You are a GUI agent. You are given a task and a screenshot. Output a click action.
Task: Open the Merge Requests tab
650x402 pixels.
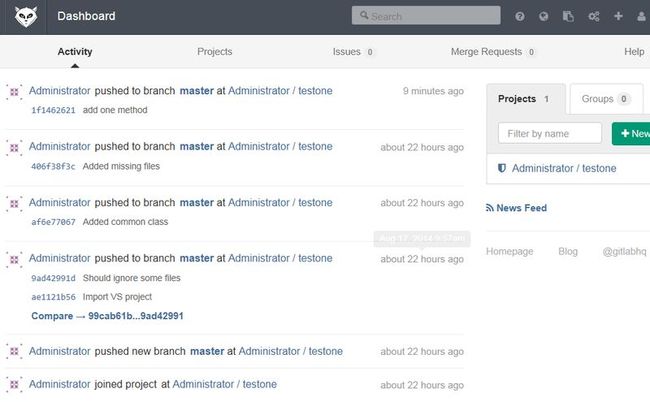(x=492, y=52)
